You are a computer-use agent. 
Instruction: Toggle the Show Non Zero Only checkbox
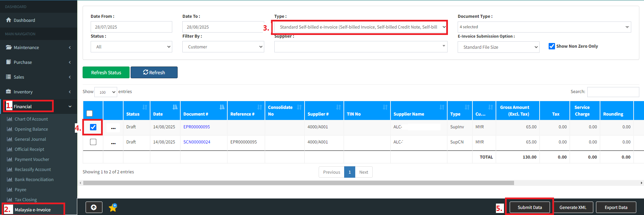coord(552,46)
